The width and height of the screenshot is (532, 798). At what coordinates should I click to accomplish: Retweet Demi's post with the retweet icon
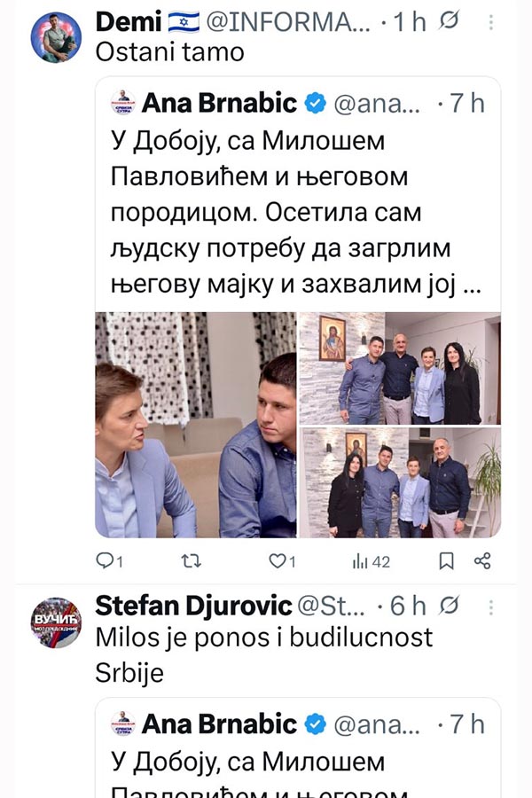click(192, 561)
